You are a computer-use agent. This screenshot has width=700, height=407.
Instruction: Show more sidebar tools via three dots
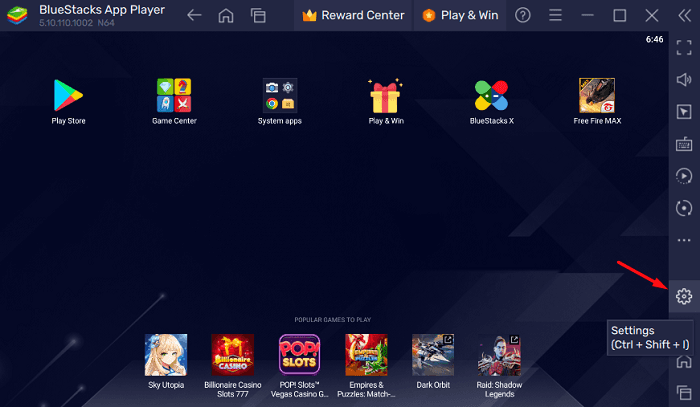pyautogui.click(x=684, y=240)
